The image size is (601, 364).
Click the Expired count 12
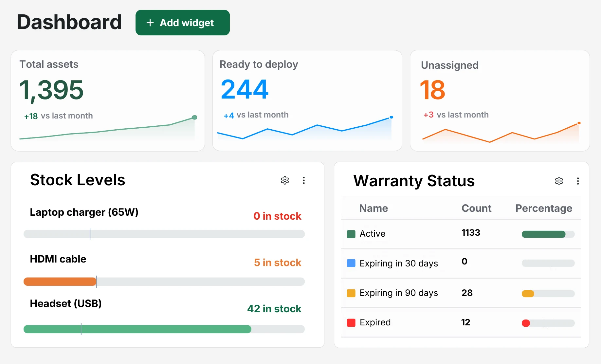[465, 322]
